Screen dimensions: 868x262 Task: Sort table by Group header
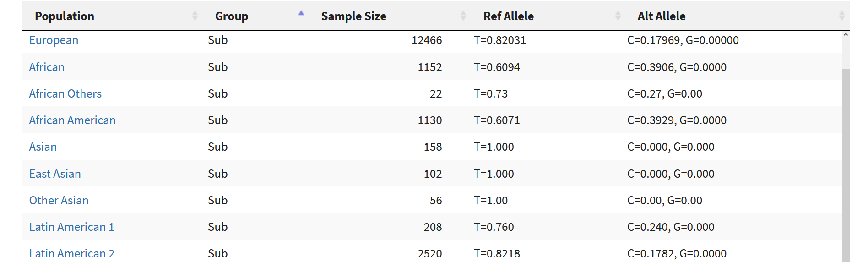click(232, 16)
